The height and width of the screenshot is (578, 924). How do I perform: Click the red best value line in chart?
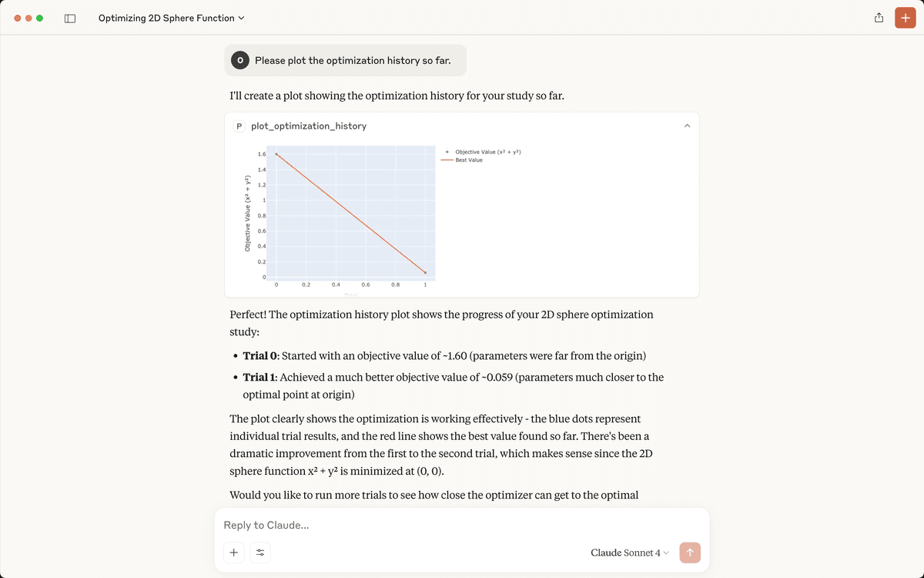coord(350,213)
